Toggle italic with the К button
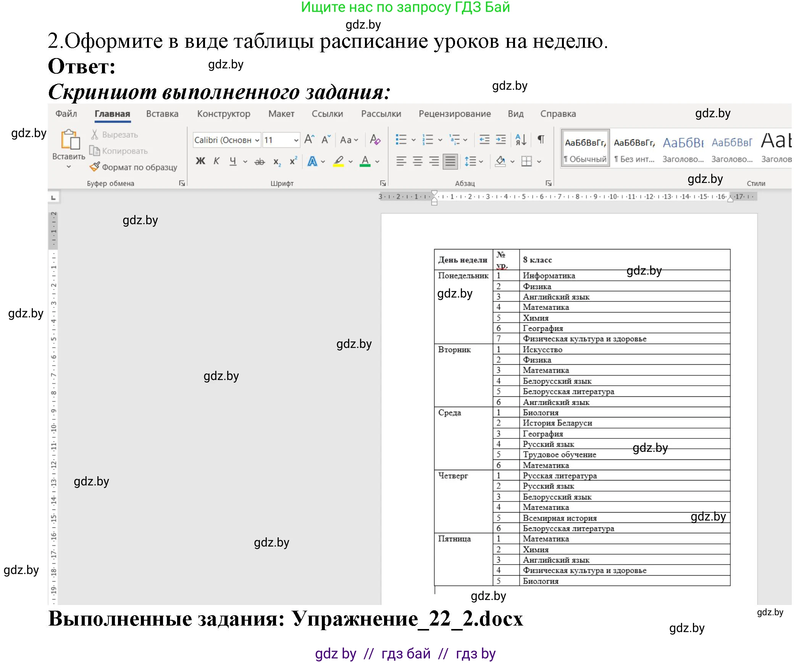 (216, 161)
